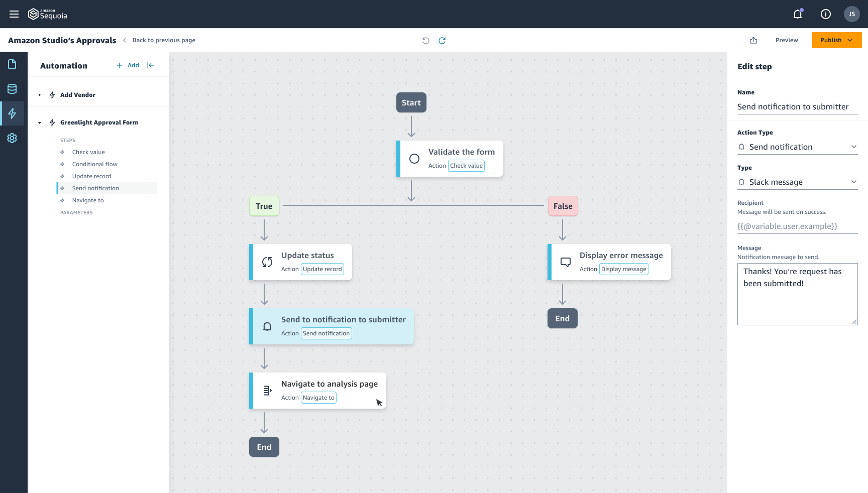Collapse the Greenlight Approval Form section
This screenshot has height=493, width=868.
[40, 122]
